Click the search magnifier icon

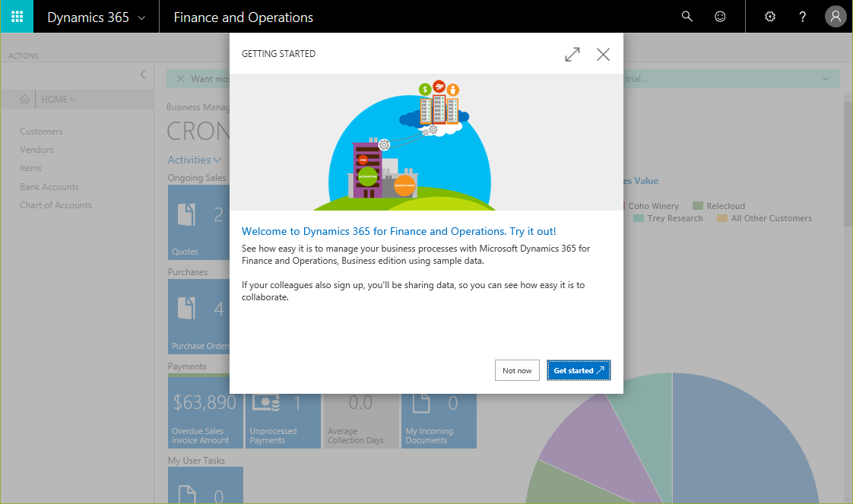tap(687, 16)
